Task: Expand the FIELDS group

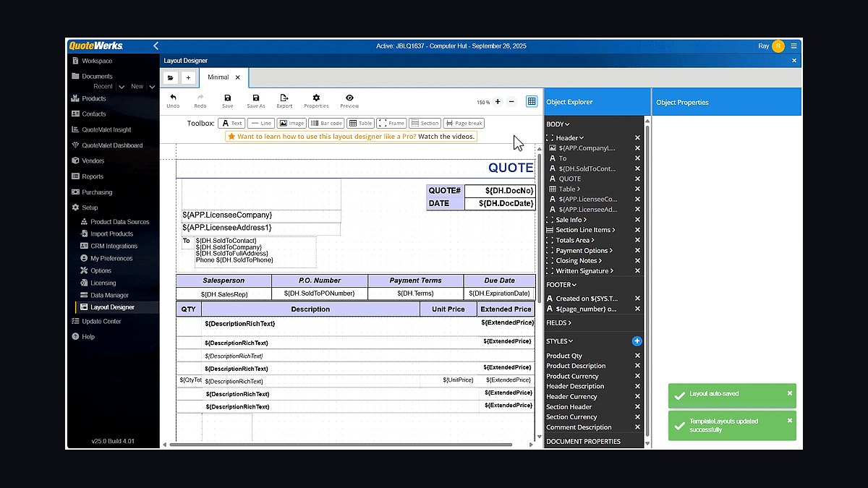Action: coord(558,323)
